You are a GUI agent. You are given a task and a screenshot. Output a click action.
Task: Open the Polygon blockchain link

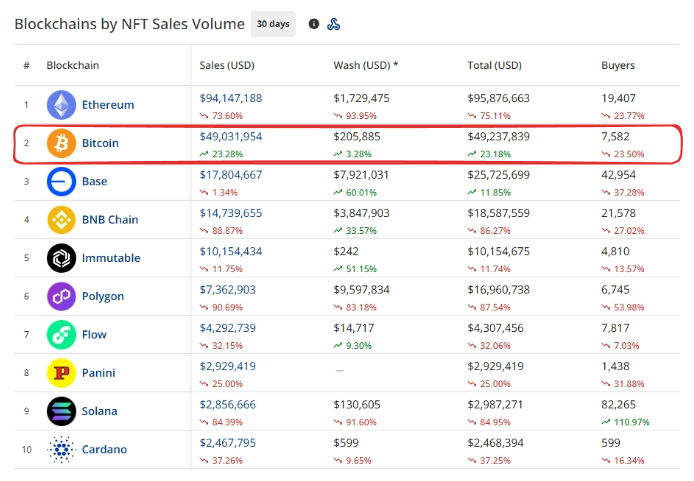click(103, 296)
